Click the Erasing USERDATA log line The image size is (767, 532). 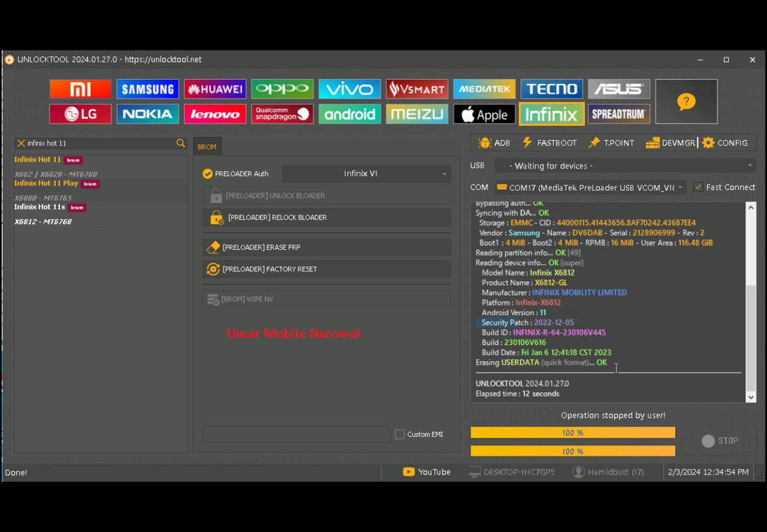[x=541, y=362]
